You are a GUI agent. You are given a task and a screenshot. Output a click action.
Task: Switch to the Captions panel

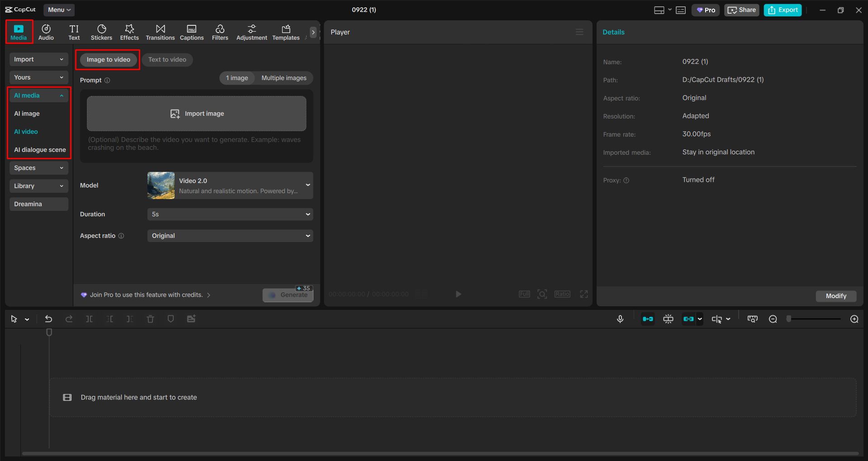(x=191, y=32)
